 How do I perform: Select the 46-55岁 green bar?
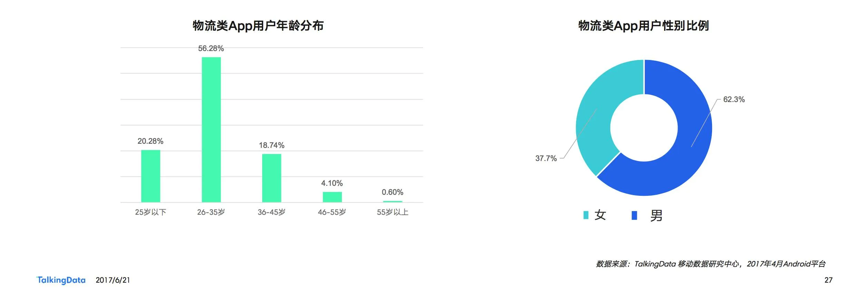pyautogui.click(x=332, y=197)
